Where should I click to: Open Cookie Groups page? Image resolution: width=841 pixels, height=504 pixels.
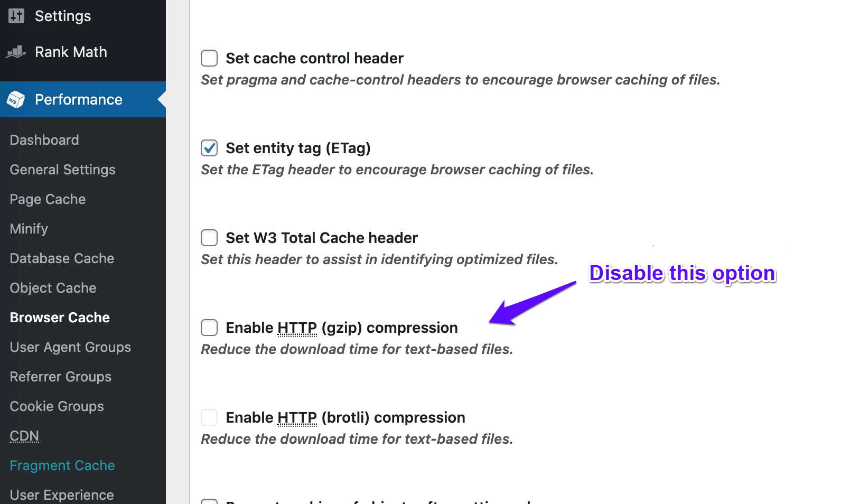(57, 406)
